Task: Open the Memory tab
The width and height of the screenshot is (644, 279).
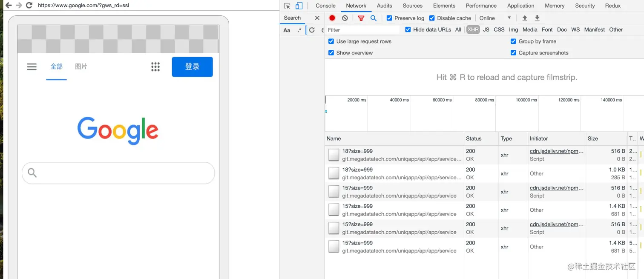Action: pos(555,6)
